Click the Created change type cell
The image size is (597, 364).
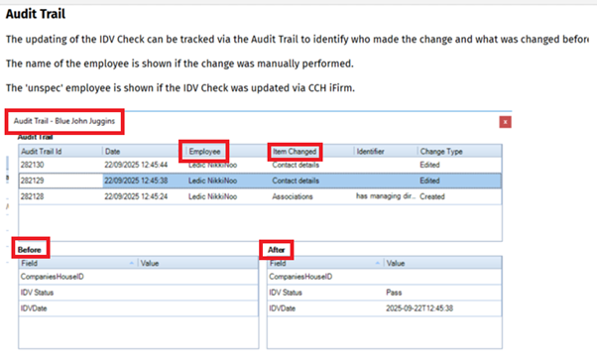(x=432, y=196)
